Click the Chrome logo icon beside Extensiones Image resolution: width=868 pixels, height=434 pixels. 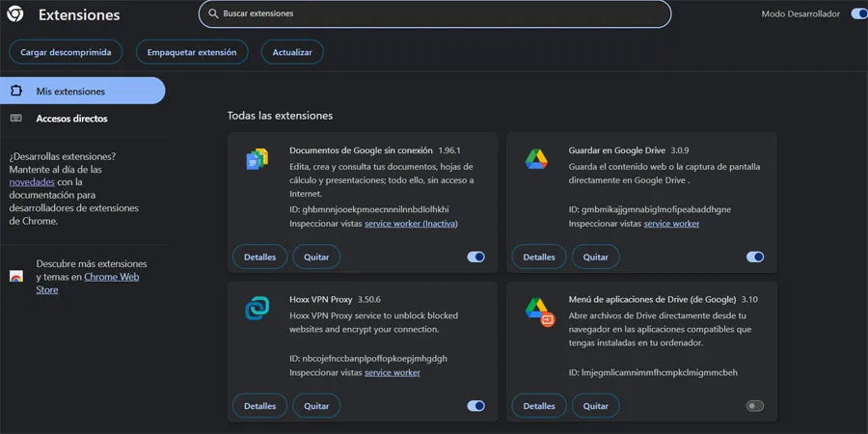pos(14,14)
